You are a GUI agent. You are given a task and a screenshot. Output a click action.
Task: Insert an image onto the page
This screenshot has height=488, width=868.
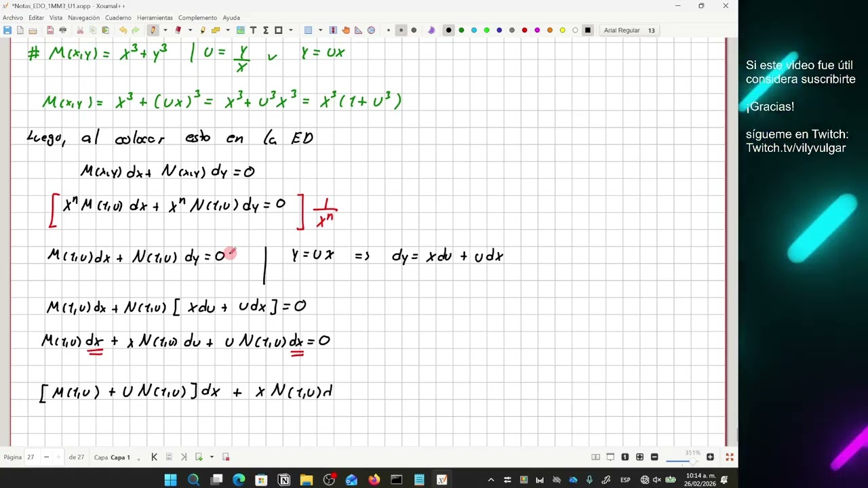(x=240, y=30)
